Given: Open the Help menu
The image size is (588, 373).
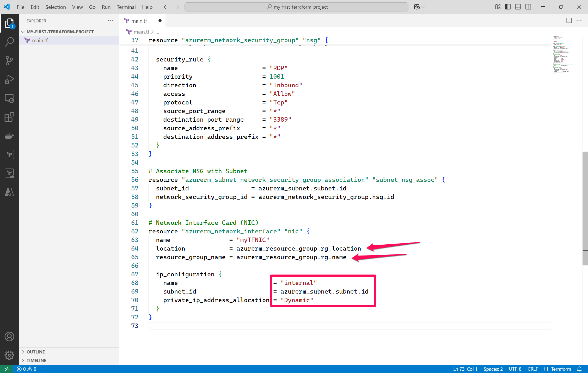Looking at the screenshot, I should [147, 7].
